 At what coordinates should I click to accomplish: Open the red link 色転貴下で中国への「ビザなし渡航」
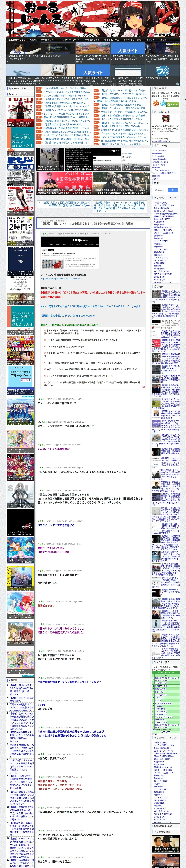93,295
